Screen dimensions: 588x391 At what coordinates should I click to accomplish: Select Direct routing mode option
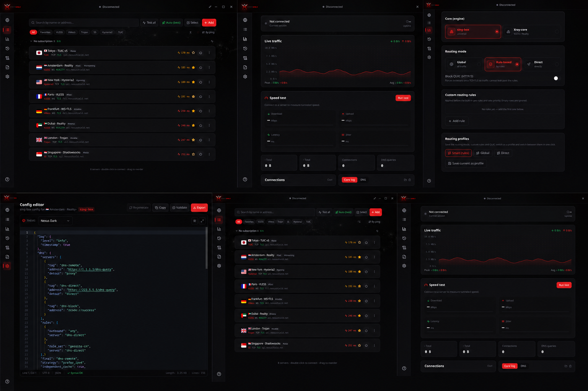point(542,64)
